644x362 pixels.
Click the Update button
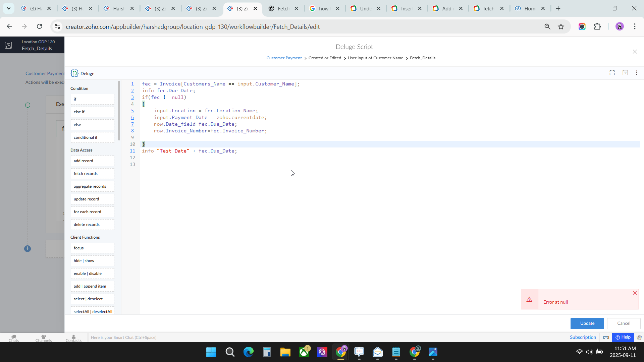click(587, 323)
